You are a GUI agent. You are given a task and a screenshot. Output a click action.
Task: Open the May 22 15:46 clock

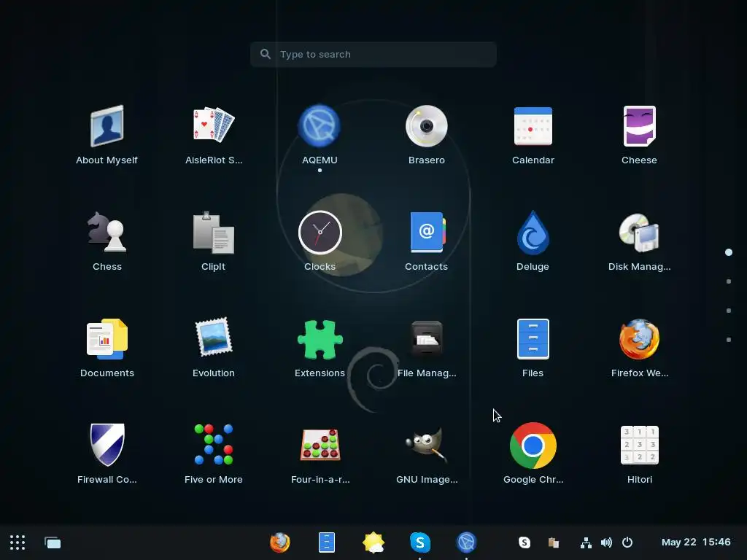[x=696, y=542]
